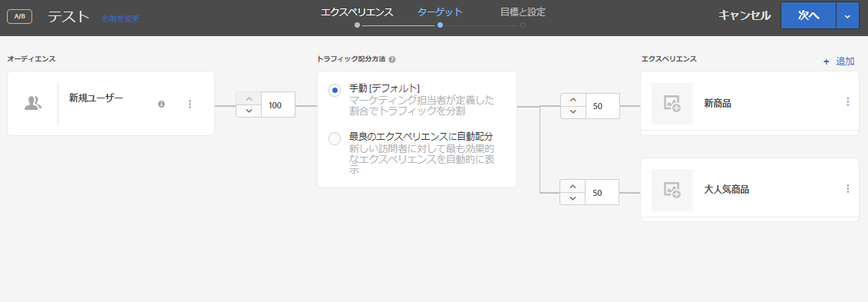Screen dimensions: 868x302
Task: Click the help icon beside トラフィック配分方法
Action: pyautogui.click(x=392, y=59)
